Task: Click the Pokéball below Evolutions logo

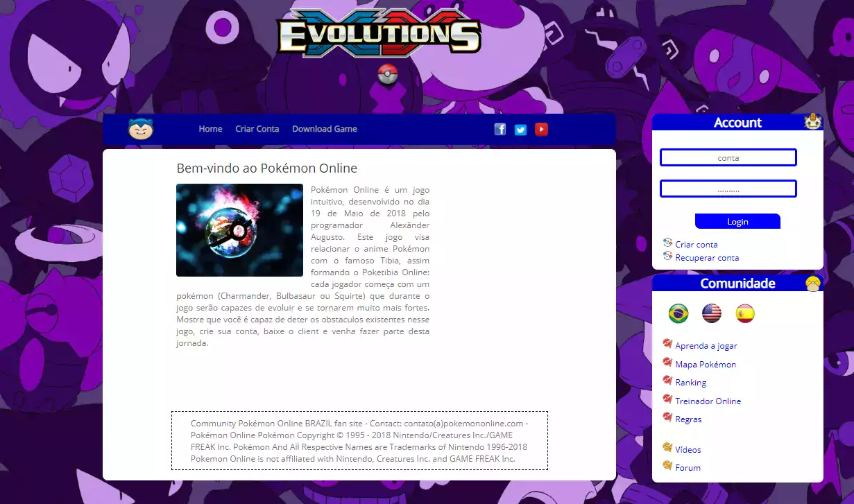Action: coord(388,74)
